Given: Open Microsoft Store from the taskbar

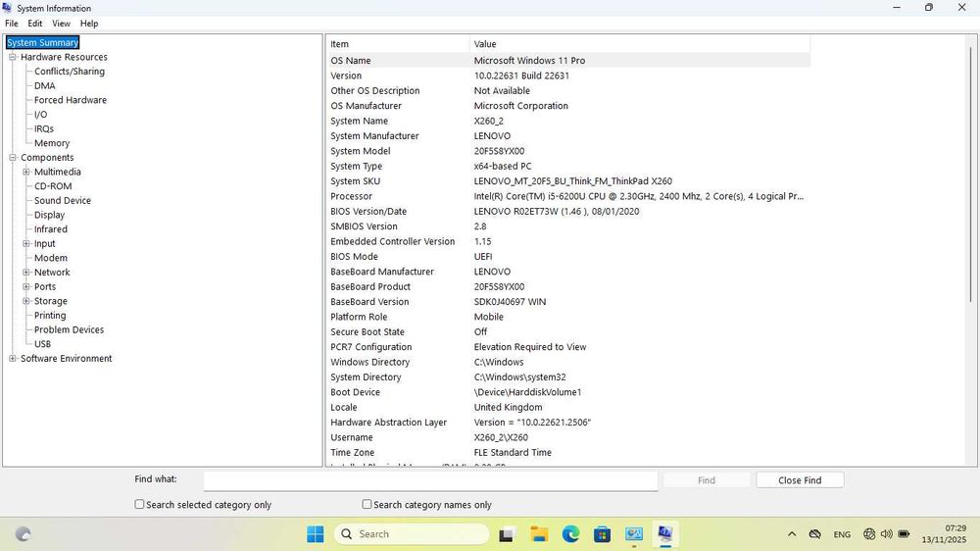Looking at the screenshot, I should [x=603, y=534].
